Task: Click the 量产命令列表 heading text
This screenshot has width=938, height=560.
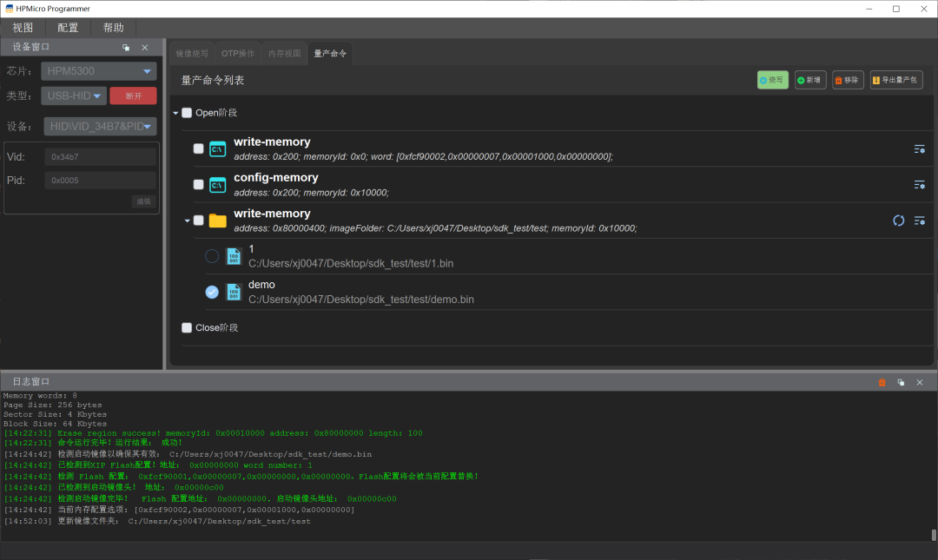Action: tap(213, 80)
